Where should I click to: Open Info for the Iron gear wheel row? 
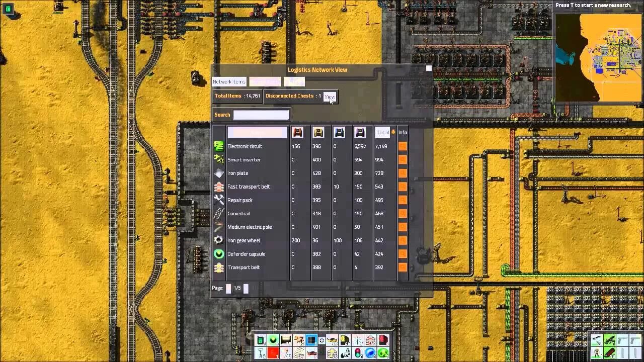click(x=403, y=240)
